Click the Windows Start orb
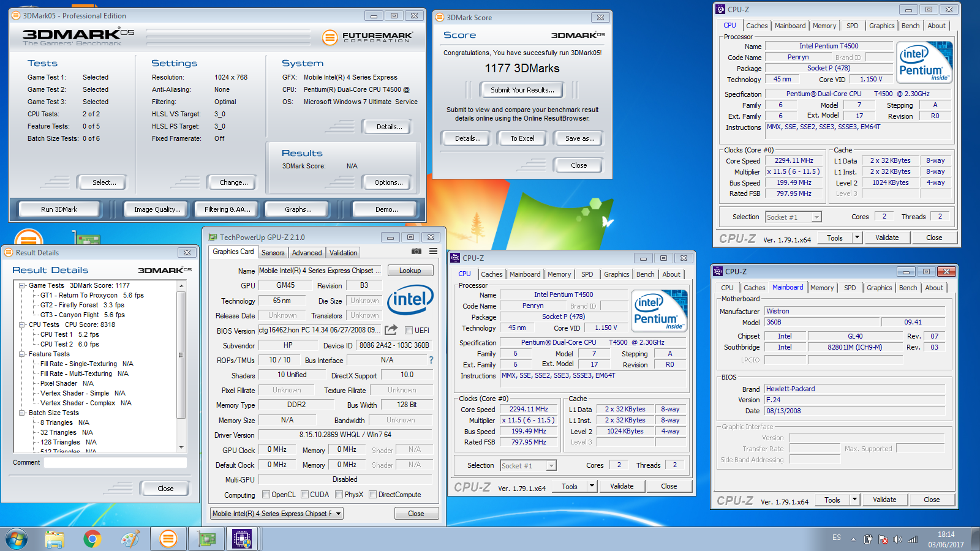 click(17, 539)
